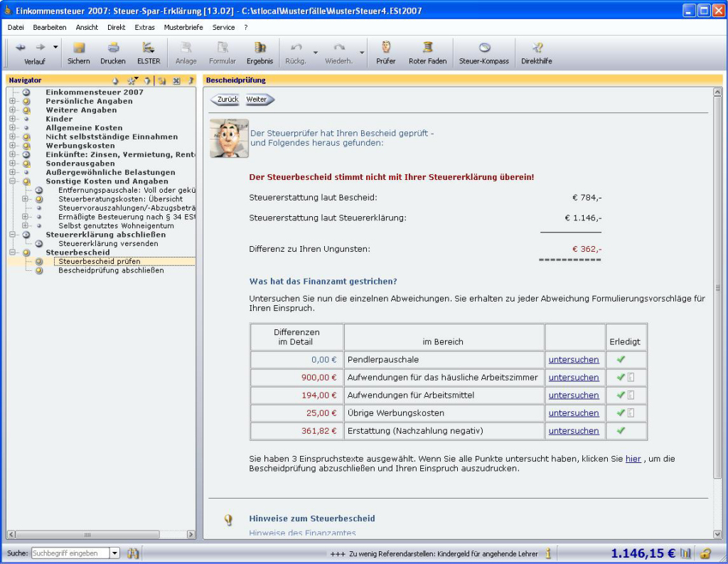Screen dimensions: 728x564
Task: Click untersuchen link for Pendlerpauschale
Action: (574, 360)
